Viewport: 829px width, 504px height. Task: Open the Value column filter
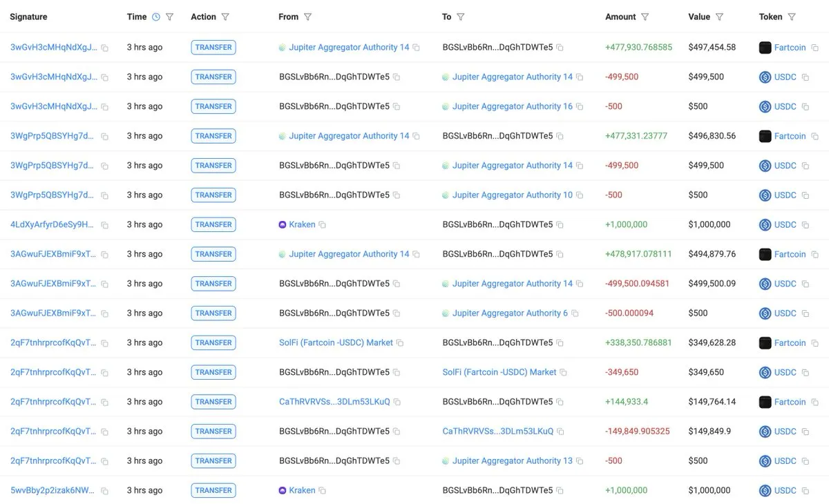tap(720, 17)
